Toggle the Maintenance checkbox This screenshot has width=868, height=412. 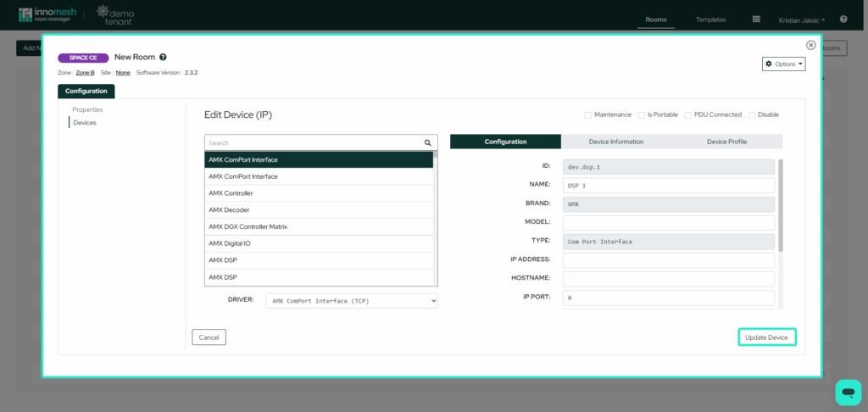(588, 115)
